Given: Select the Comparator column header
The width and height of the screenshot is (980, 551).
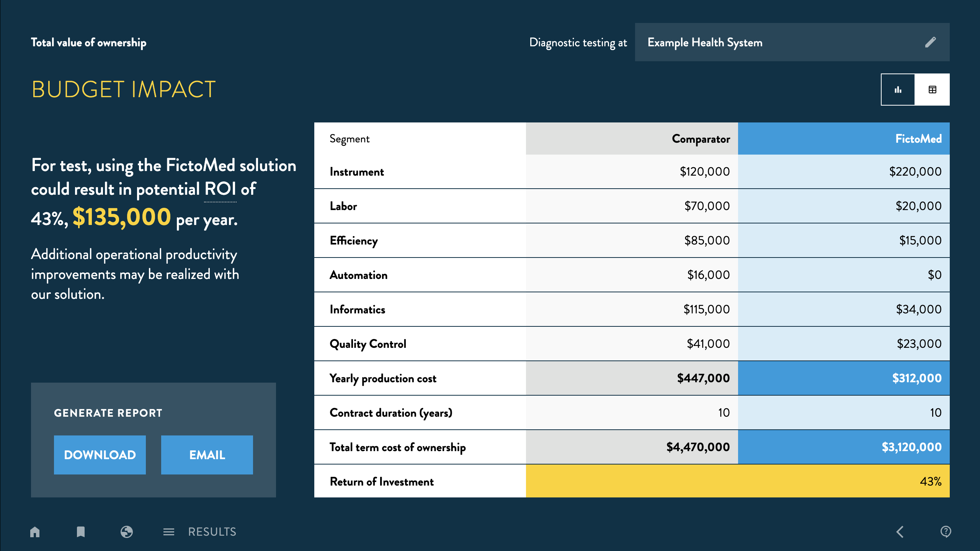Looking at the screenshot, I should click(x=632, y=139).
